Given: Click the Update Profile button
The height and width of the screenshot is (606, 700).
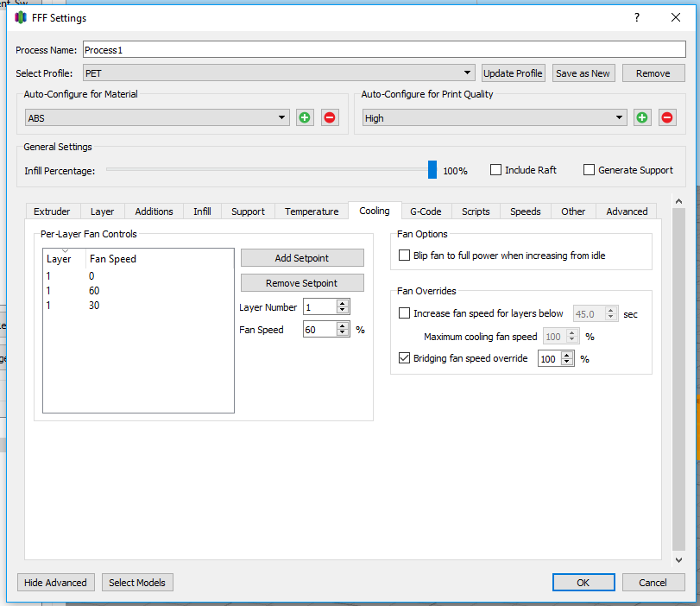Looking at the screenshot, I should (513, 73).
